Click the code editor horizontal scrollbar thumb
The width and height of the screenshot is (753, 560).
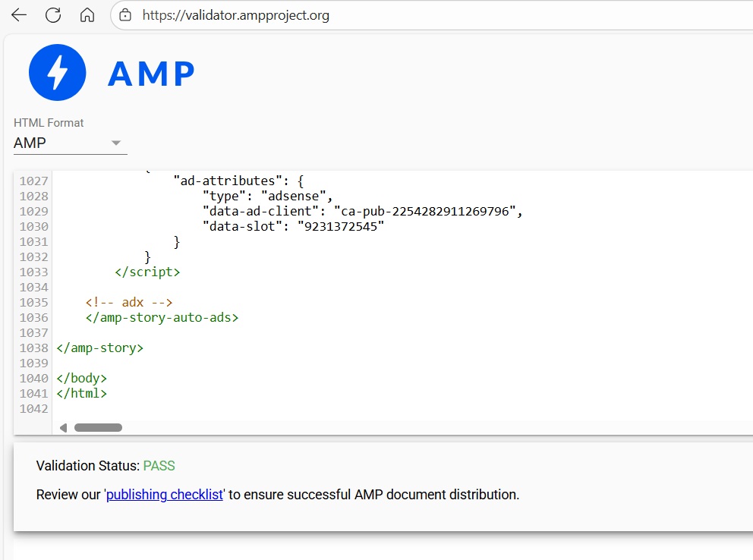(x=98, y=427)
